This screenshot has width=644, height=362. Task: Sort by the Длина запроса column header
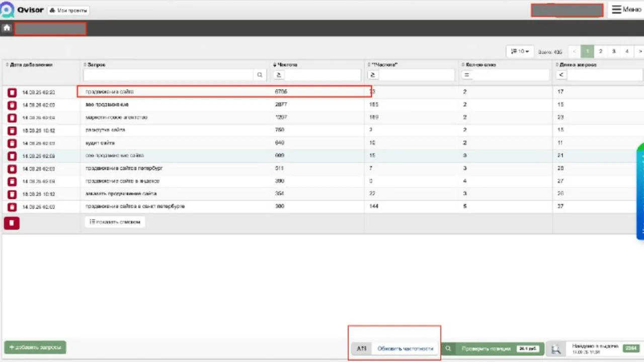click(x=578, y=65)
